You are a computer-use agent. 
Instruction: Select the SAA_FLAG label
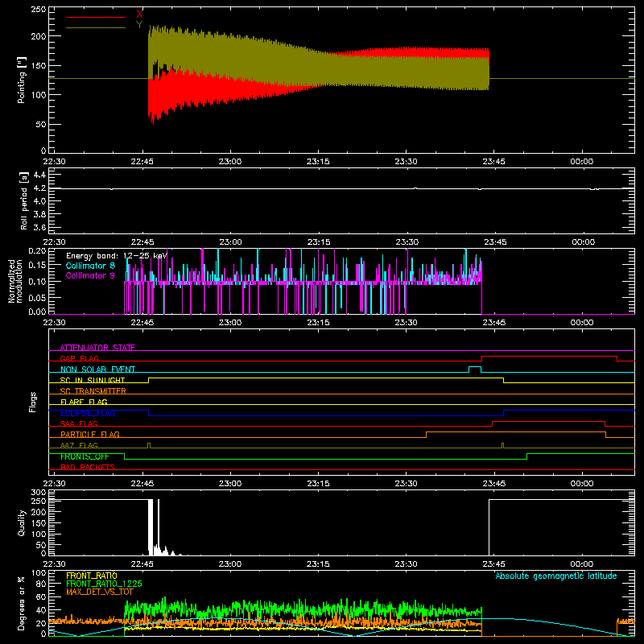(79, 423)
